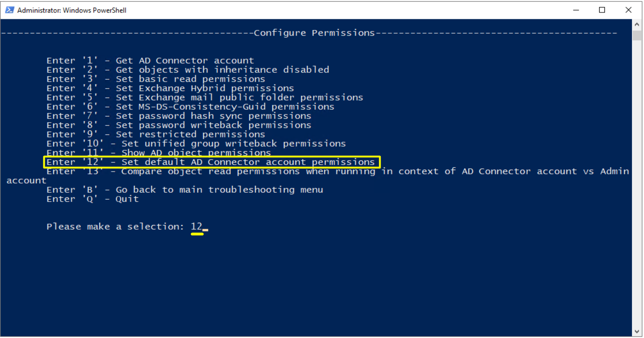644x338 pixels.
Task: Click 'Go back to main troubleshooting menu' line
Action: (185, 190)
